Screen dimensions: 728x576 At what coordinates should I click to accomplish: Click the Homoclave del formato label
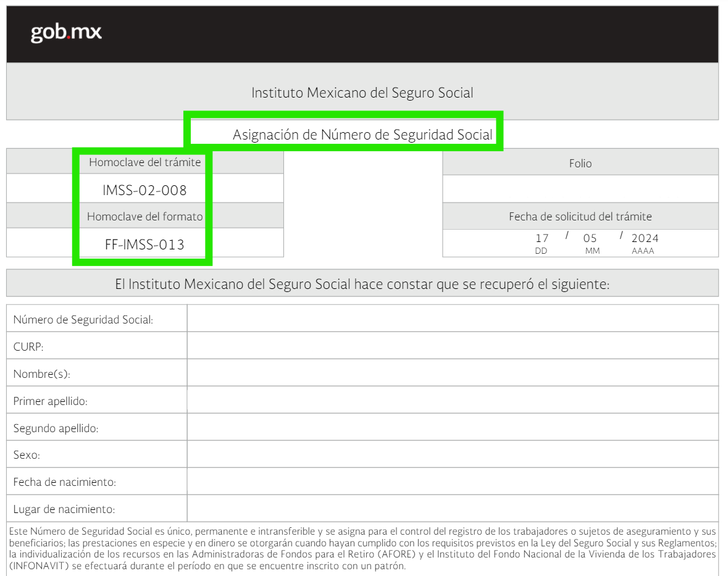(145, 217)
